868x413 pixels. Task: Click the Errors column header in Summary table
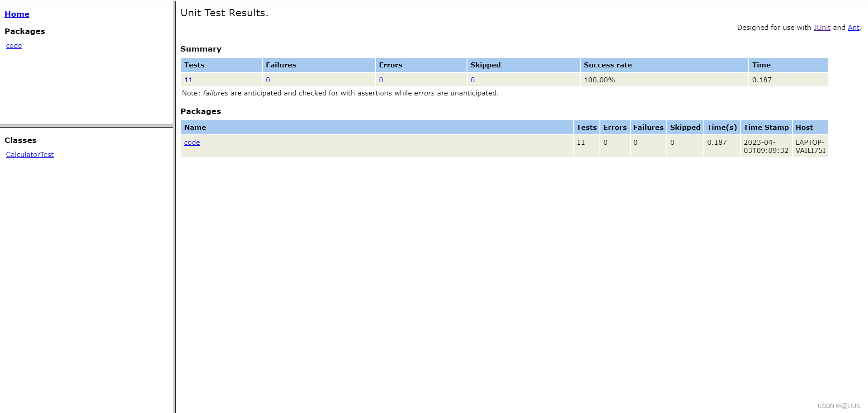point(421,65)
